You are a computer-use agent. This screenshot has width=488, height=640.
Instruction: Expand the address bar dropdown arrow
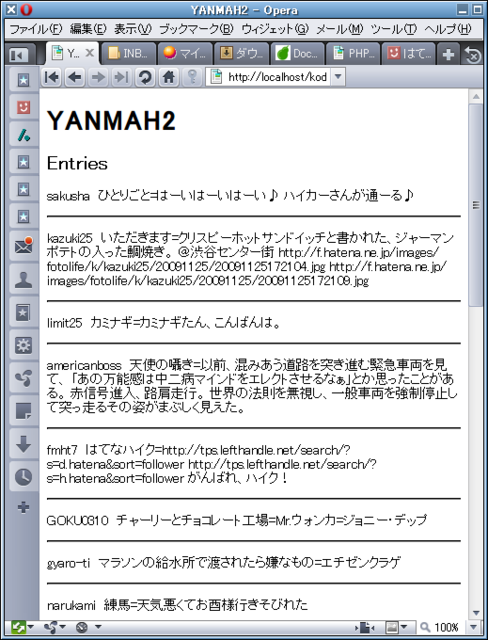338,77
